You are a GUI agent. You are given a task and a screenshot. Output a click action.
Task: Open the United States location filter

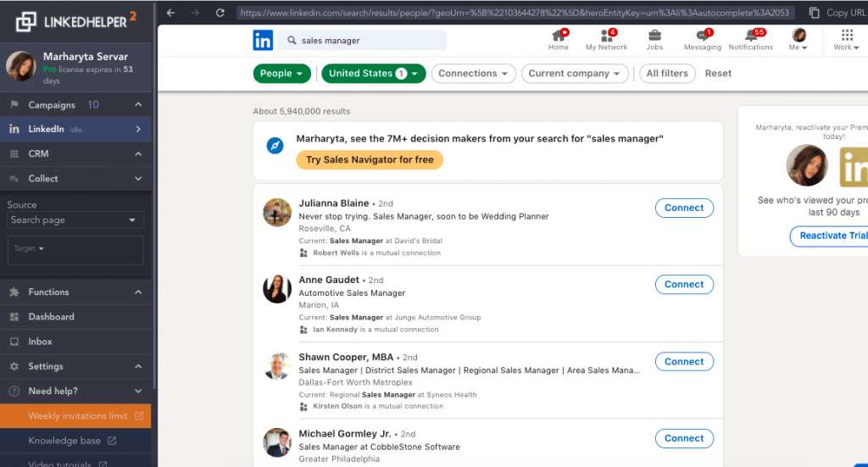(373, 74)
